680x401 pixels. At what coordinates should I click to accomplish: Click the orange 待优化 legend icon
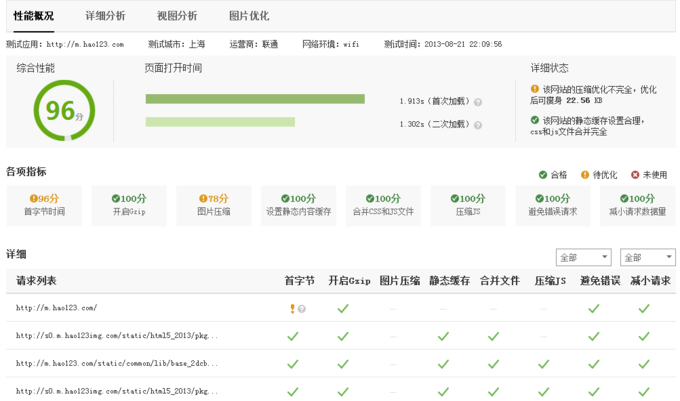tap(585, 175)
